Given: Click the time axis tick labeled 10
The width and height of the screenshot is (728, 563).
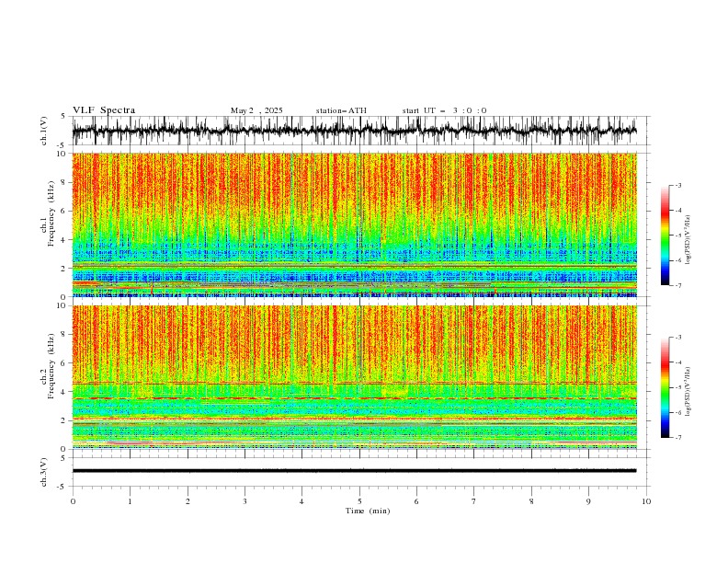Looking at the screenshot, I should click(646, 501).
